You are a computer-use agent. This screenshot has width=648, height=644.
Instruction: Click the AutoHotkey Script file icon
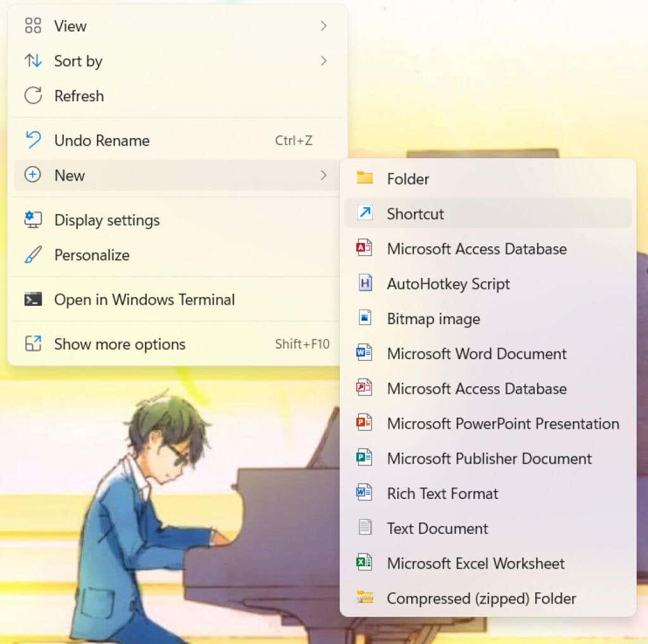pyautogui.click(x=365, y=283)
